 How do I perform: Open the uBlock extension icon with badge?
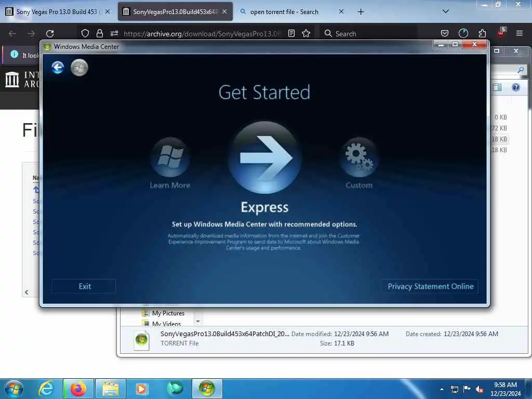click(x=501, y=33)
